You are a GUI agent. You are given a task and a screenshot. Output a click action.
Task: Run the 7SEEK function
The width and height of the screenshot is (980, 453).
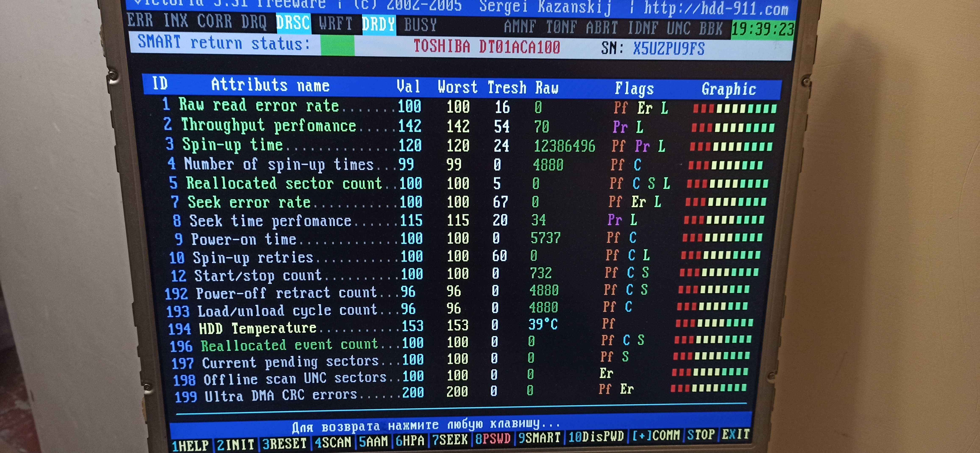[x=450, y=440]
